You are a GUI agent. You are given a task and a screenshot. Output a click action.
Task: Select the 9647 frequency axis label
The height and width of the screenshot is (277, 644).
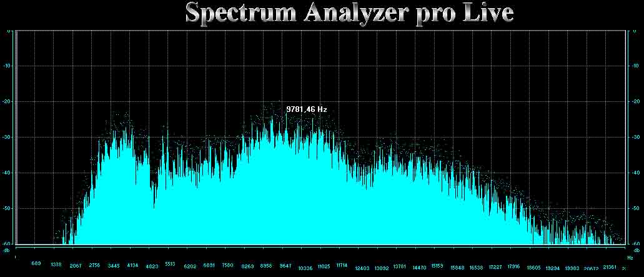click(x=285, y=266)
